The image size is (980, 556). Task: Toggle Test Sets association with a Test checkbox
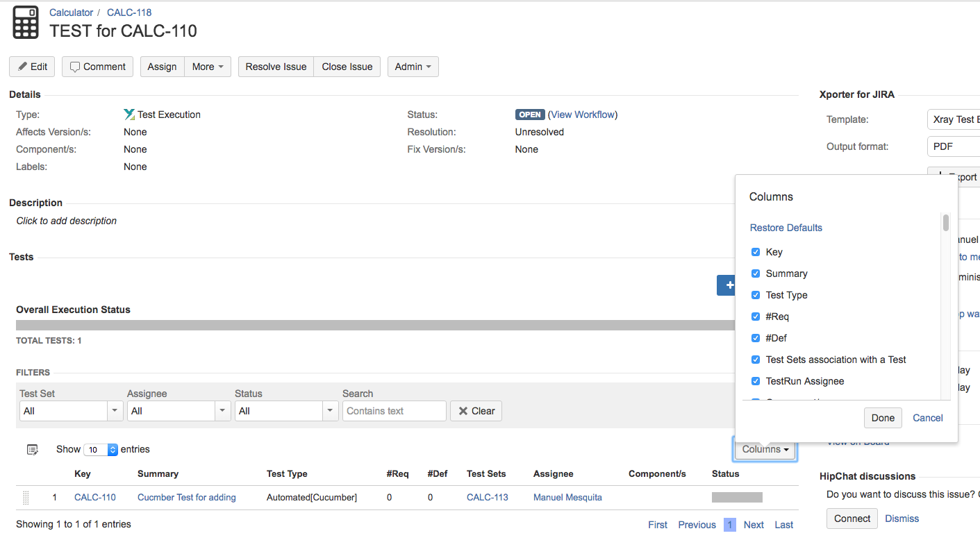(x=756, y=360)
